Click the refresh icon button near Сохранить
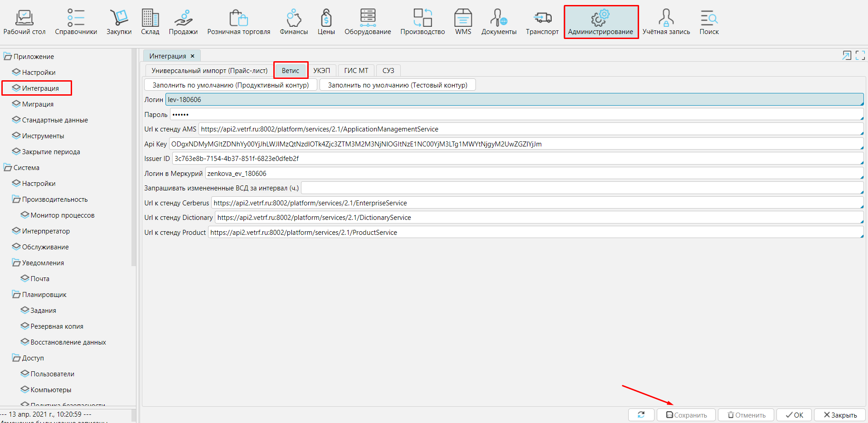The image size is (868, 423). coord(641,415)
